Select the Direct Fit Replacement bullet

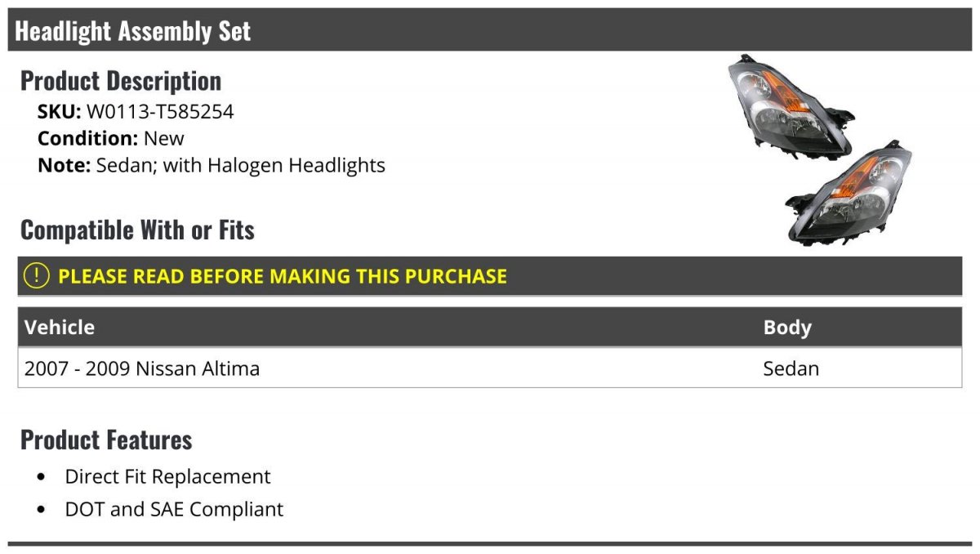(167, 476)
